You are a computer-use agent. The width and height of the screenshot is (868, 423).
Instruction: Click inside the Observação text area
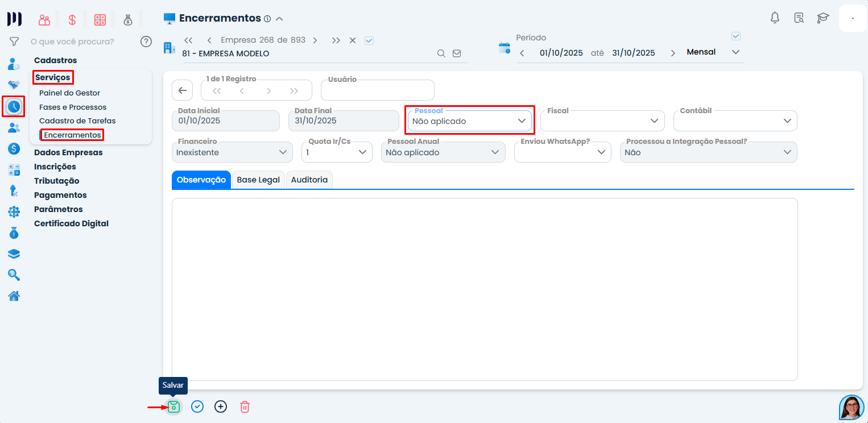click(x=485, y=289)
